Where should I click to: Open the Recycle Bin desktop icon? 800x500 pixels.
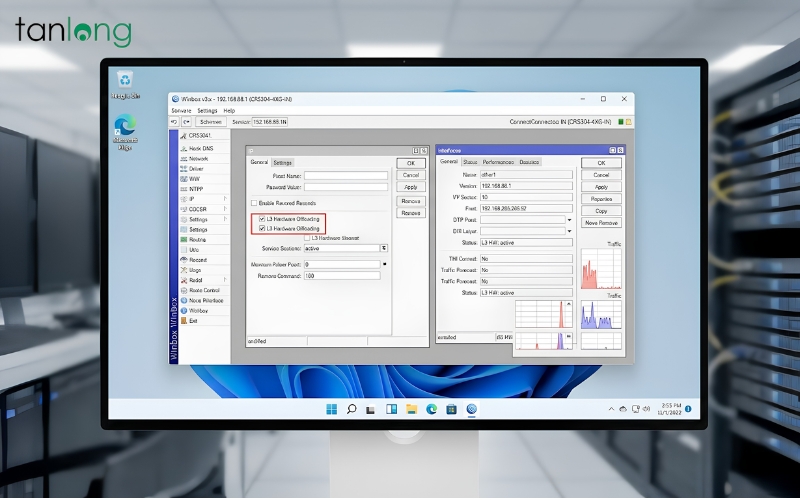click(125, 80)
